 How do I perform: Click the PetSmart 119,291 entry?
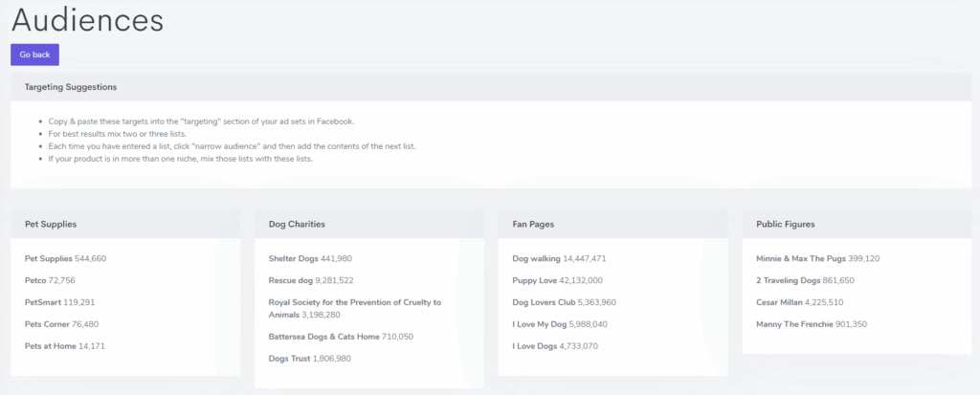coord(60,302)
